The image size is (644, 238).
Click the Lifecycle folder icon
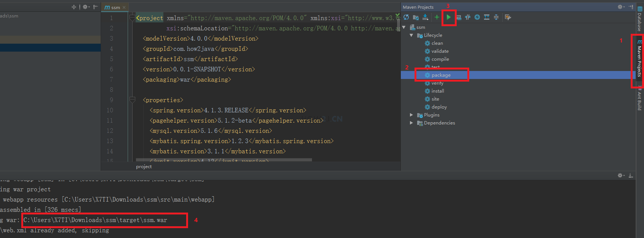pyautogui.click(x=420, y=35)
